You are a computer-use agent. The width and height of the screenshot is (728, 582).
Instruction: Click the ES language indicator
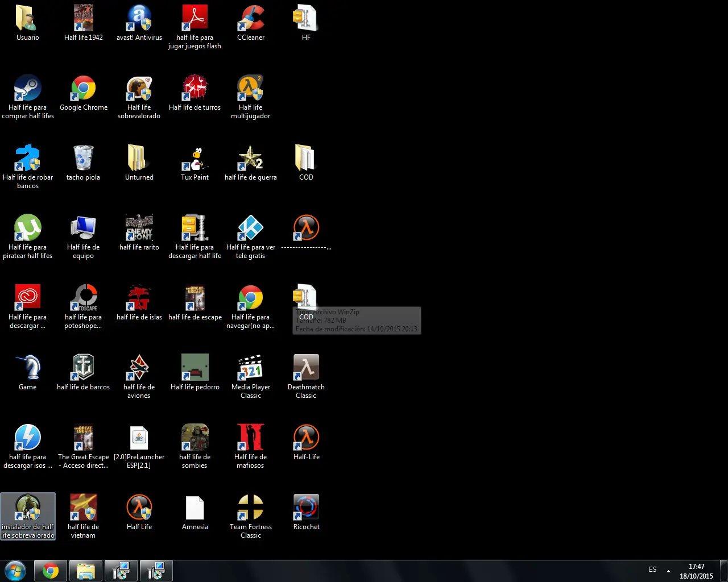click(x=652, y=569)
